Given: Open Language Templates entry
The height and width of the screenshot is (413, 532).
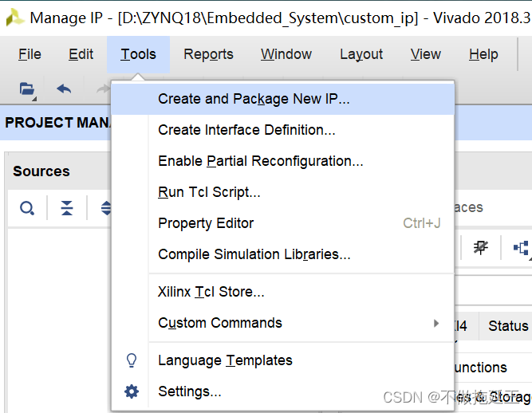Looking at the screenshot, I should coord(282,360).
